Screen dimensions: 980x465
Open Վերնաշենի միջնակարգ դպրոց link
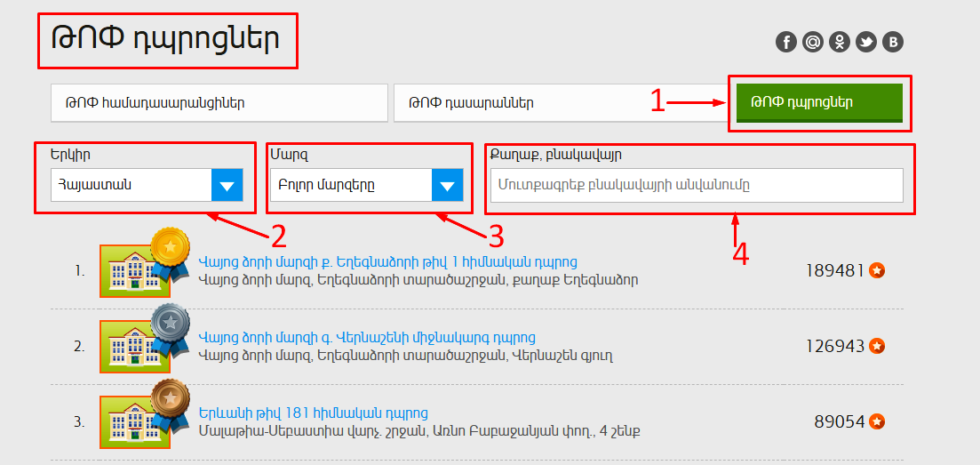[367, 337]
